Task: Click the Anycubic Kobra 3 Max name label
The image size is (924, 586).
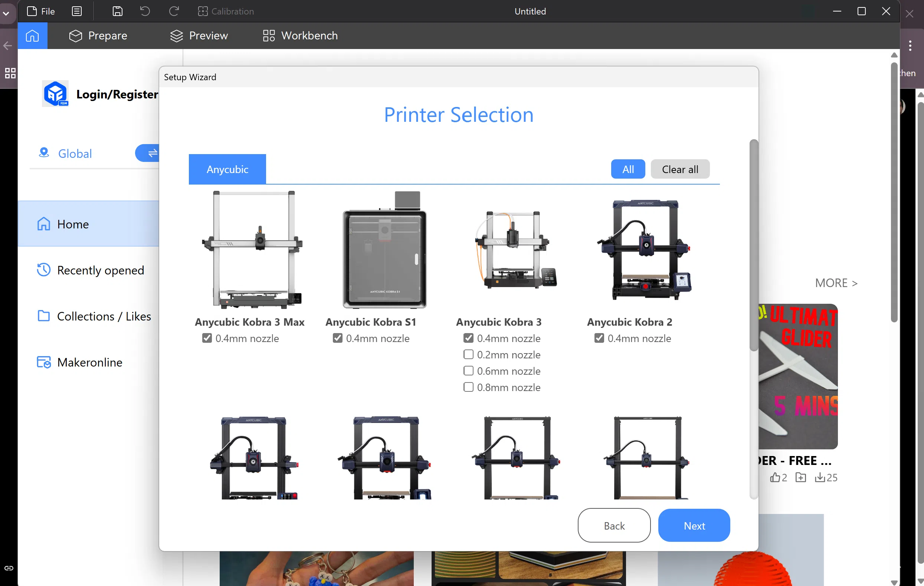Action: point(249,322)
